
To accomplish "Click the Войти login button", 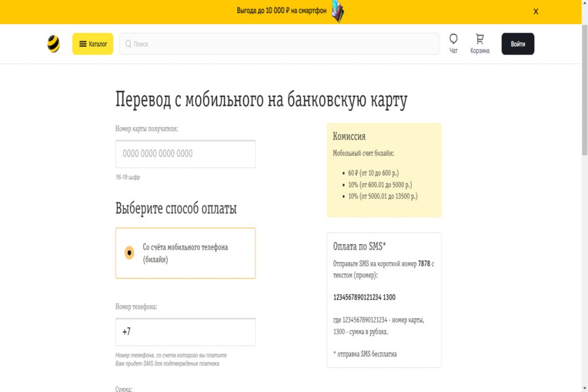I will point(517,44).
